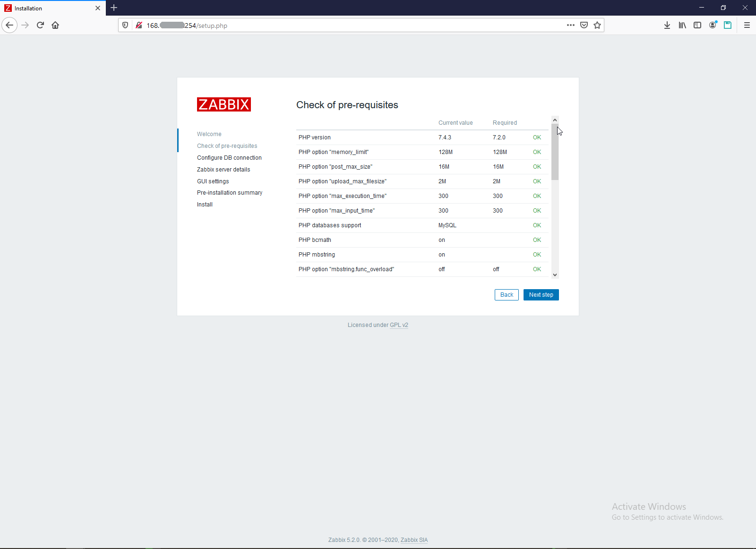
Task: Open a new browser tab
Action: (114, 8)
